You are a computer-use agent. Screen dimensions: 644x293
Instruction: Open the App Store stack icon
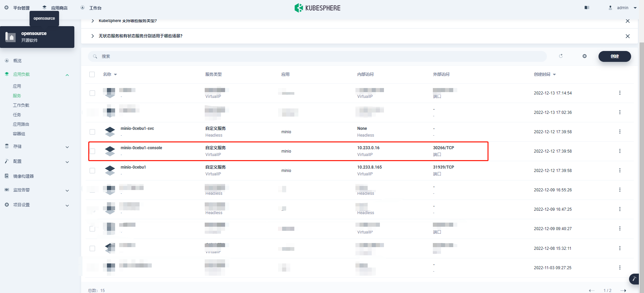click(x=44, y=7)
